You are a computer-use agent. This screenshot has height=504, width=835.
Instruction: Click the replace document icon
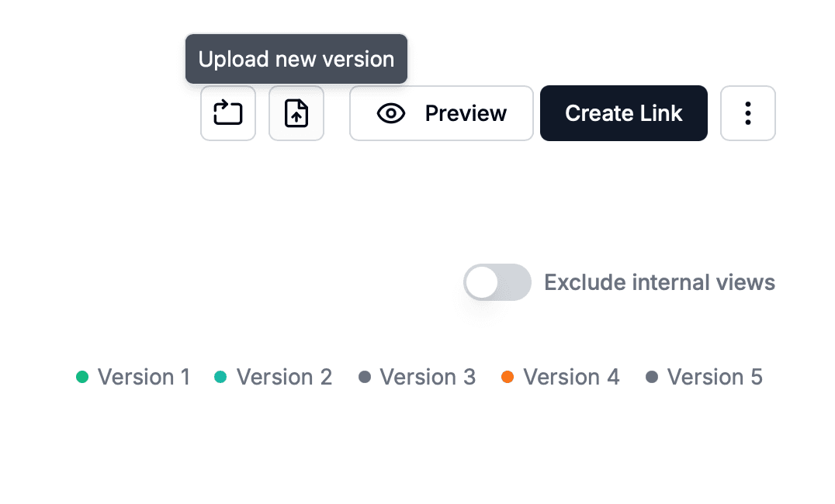pyautogui.click(x=227, y=113)
